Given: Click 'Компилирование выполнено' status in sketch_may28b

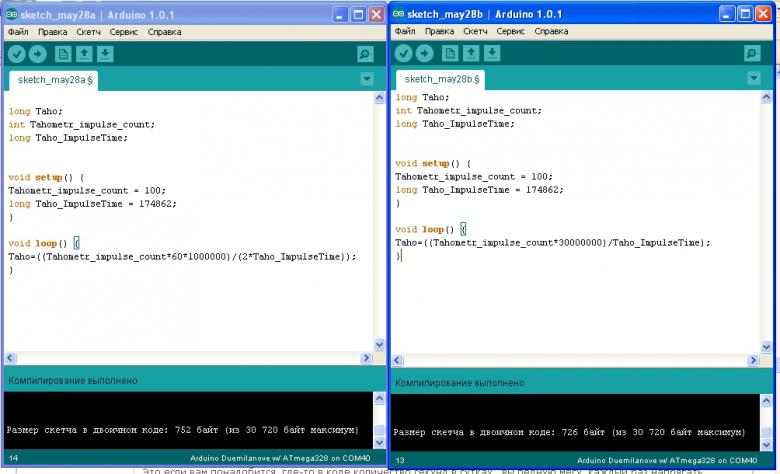Looking at the screenshot, I should pos(460,383).
